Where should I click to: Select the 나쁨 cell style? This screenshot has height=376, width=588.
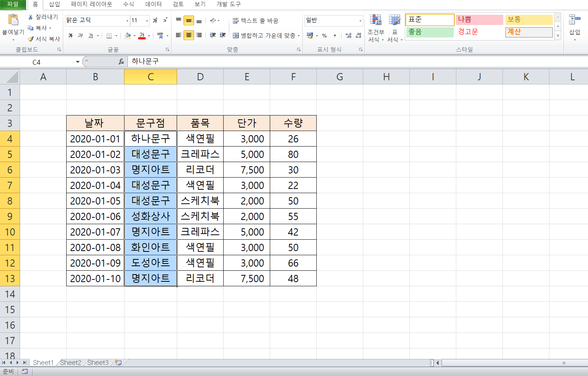tap(479, 19)
